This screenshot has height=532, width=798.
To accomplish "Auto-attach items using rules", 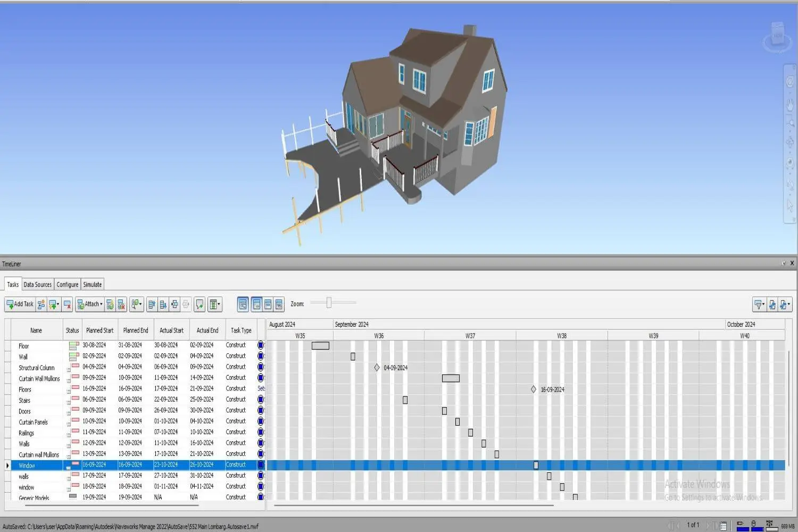I will pos(110,304).
